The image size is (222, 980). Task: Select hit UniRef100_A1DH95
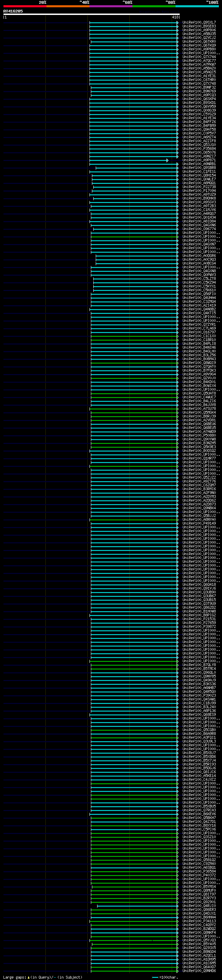coord(199,959)
